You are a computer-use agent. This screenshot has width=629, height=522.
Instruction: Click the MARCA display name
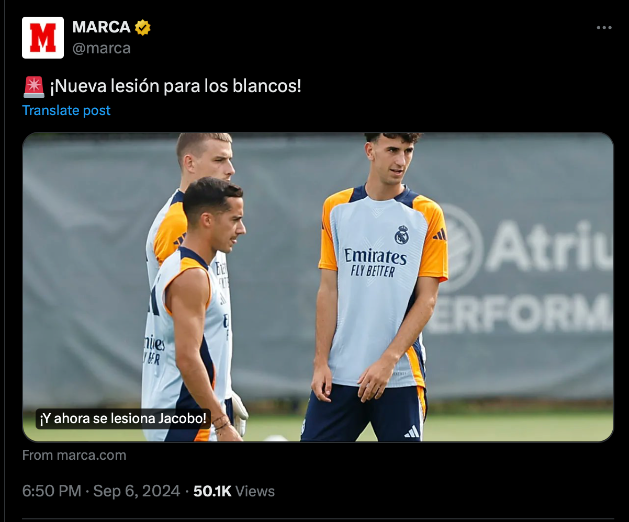pos(101,27)
